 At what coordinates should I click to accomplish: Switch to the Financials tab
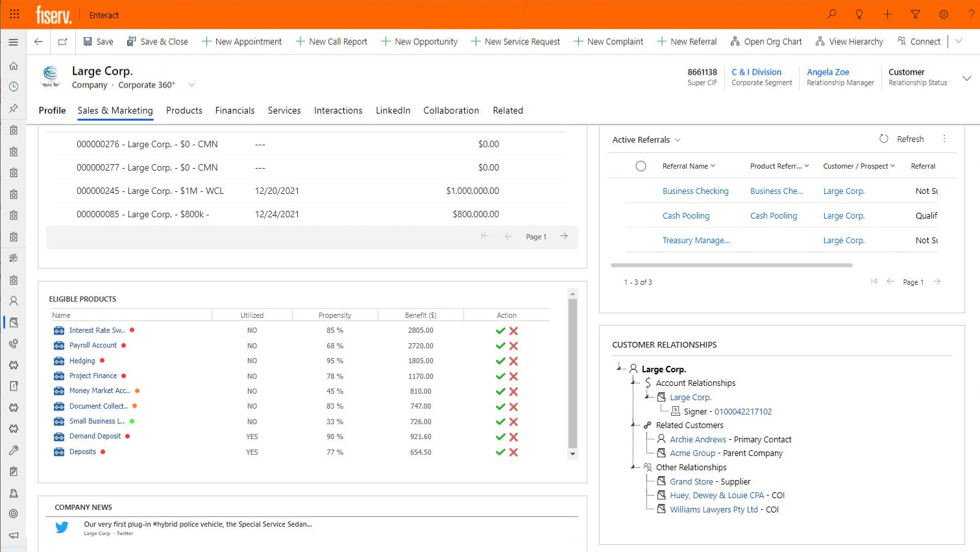[235, 110]
